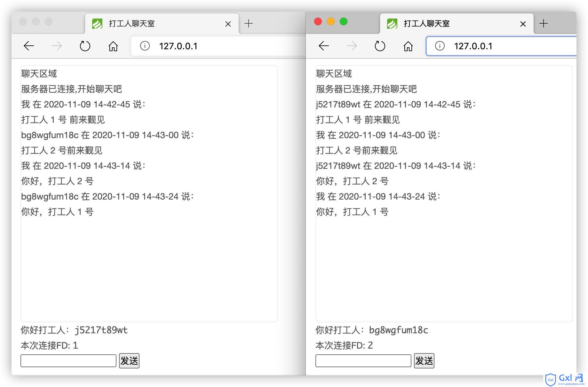Click the inactive maximize button of the left window
The width and height of the screenshot is (588, 387).
coord(49,21)
